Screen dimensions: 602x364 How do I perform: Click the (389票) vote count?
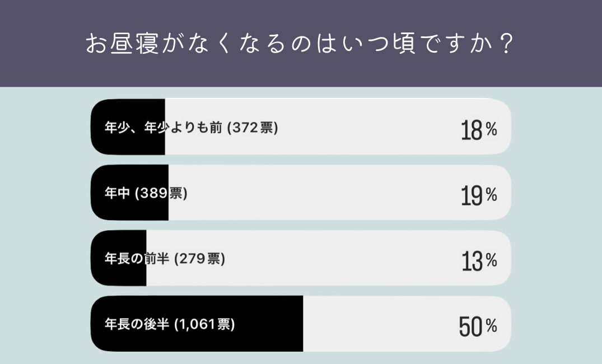161,194
